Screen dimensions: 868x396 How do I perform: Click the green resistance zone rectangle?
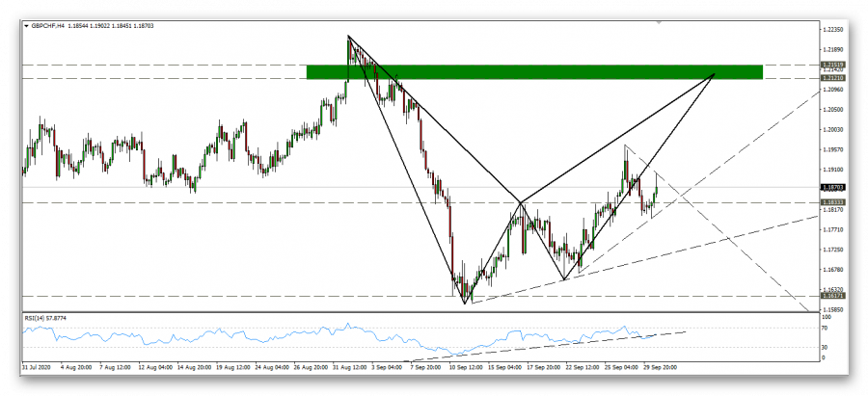[x=533, y=71]
